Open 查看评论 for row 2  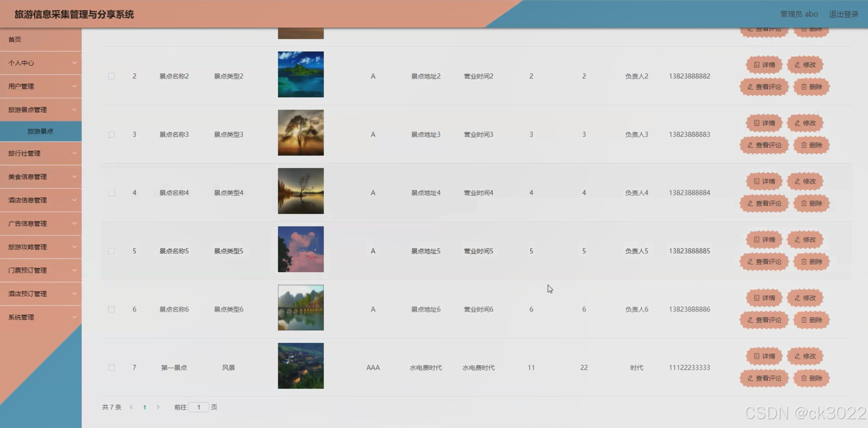(764, 87)
